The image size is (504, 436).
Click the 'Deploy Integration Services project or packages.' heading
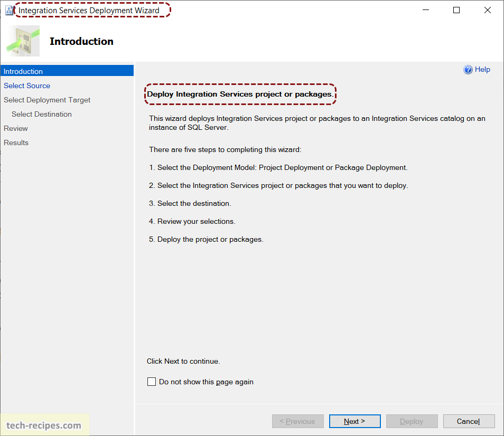(x=240, y=94)
